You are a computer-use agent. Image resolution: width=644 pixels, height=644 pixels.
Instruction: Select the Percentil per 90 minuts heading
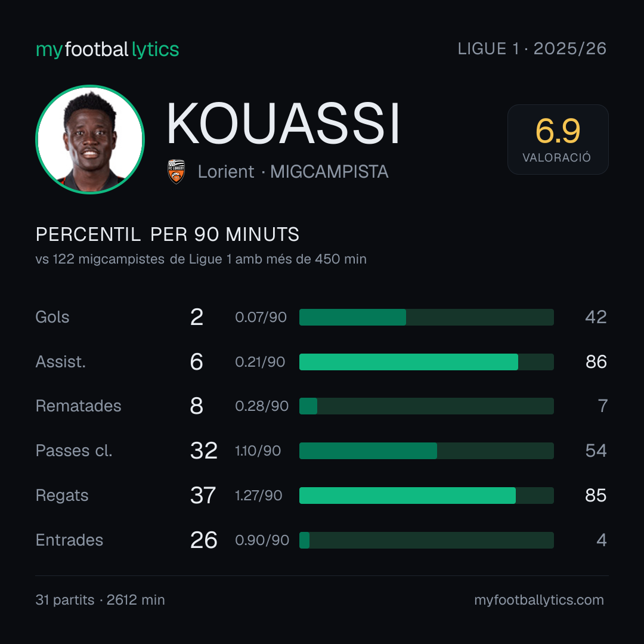(x=167, y=234)
